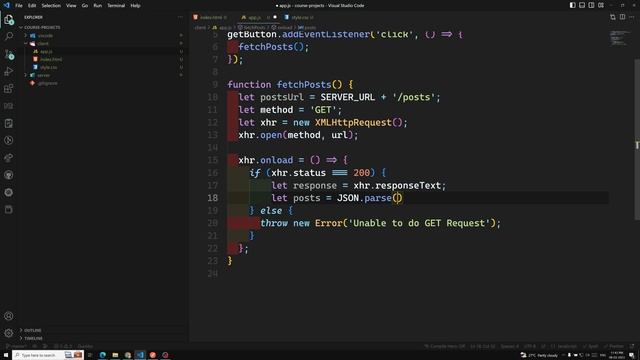Expand the TIMELINE section

click(33, 338)
